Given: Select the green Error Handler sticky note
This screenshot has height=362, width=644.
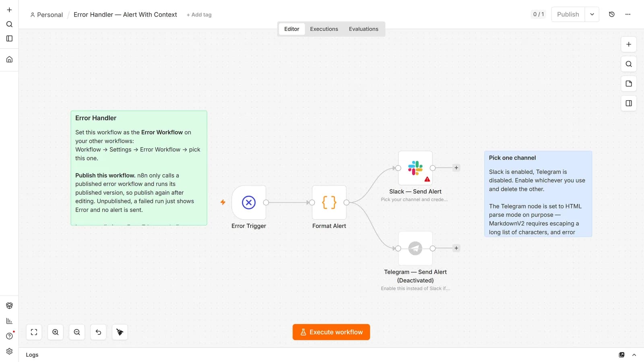Looking at the screenshot, I should [139, 168].
